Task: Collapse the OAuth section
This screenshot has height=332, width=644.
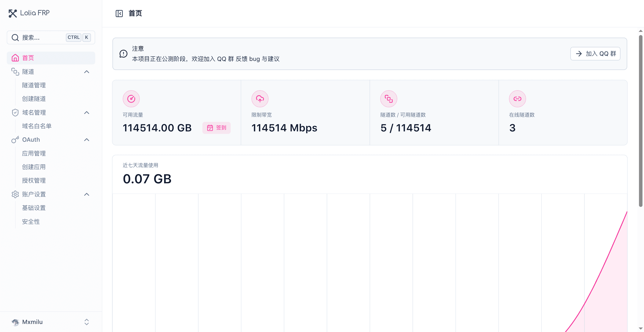Action: click(87, 140)
